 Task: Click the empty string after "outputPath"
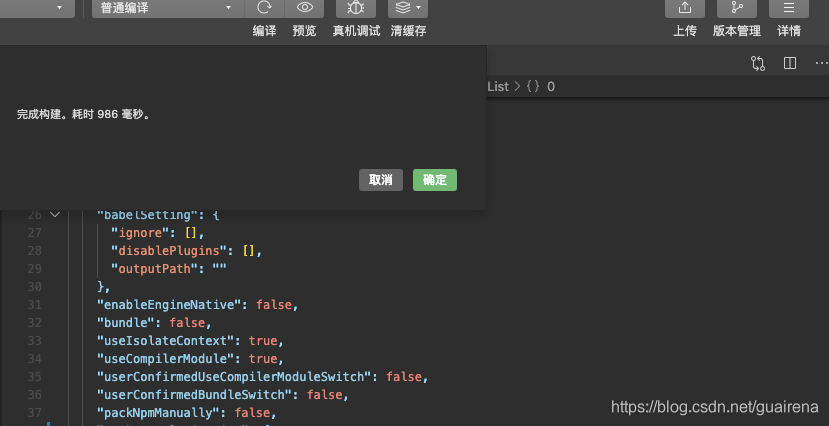click(219, 268)
